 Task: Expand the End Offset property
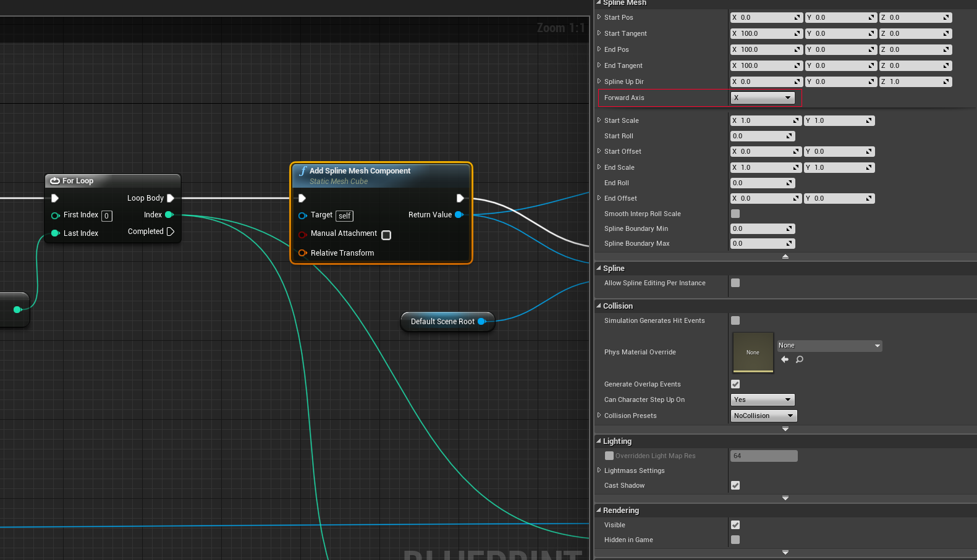(599, 198)
